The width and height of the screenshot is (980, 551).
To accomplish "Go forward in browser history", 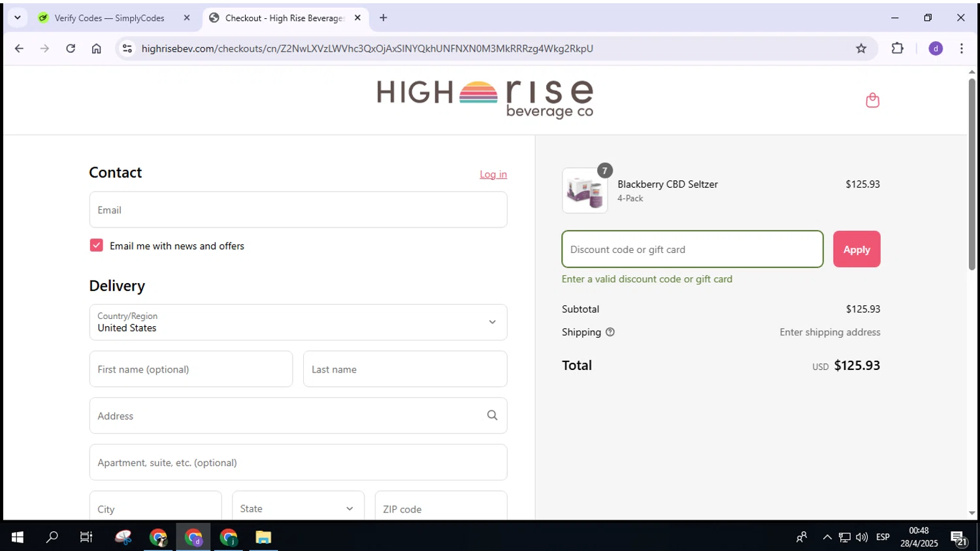I will point(44,48).
